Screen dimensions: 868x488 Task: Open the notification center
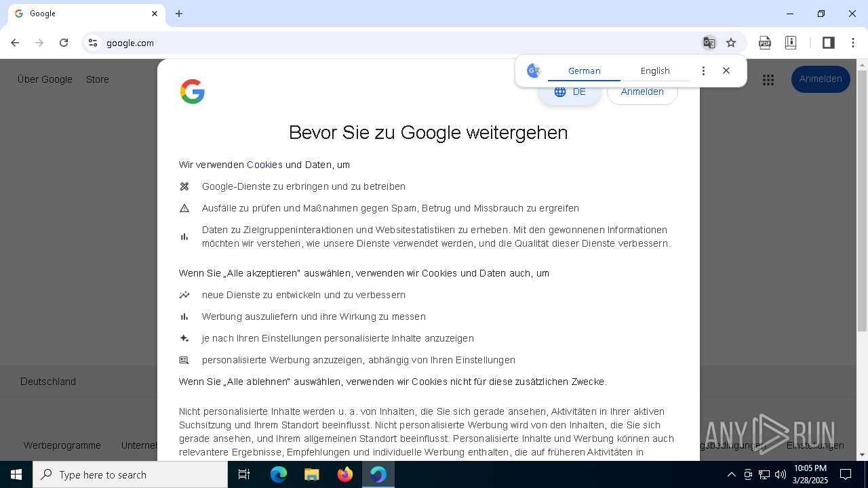[846, 474]
